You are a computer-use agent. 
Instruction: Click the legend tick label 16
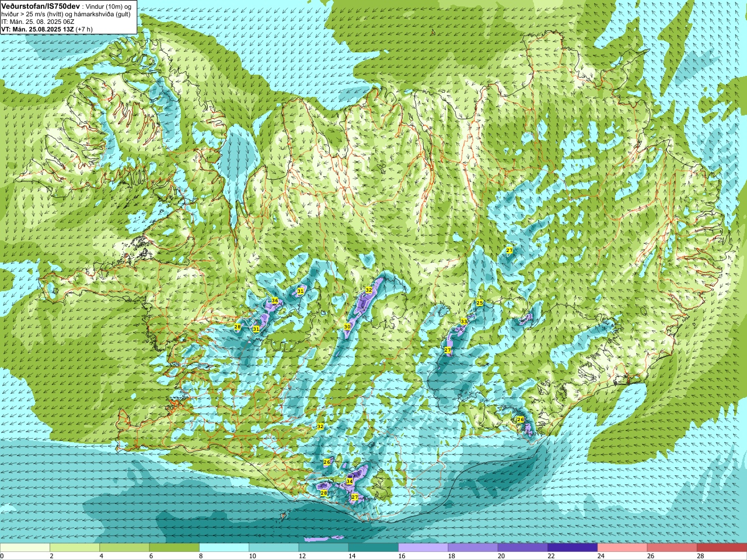pyautogui.click(x=402, y=556)
